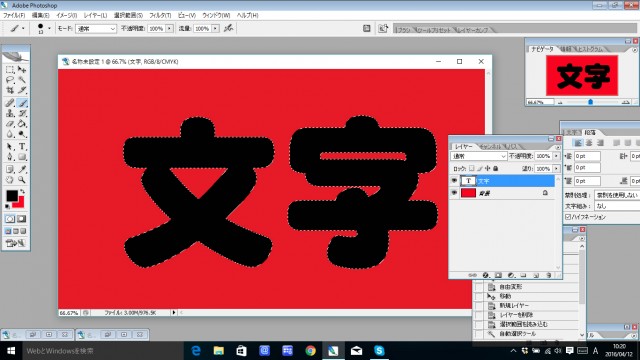This screenshot has height=360, width=640.
Task: Activate the Eraser tool
Action: (10, 124)
